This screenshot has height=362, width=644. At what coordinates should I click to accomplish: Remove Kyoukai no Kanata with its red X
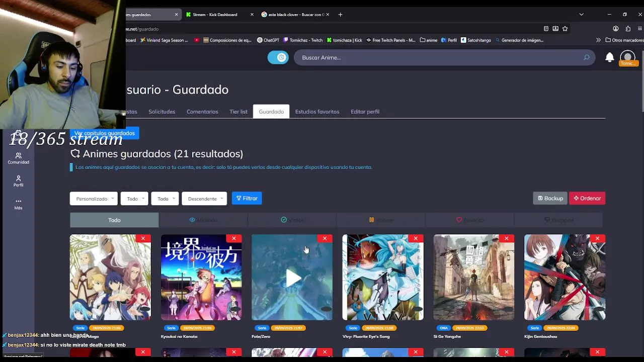click(x=233, y=238)
